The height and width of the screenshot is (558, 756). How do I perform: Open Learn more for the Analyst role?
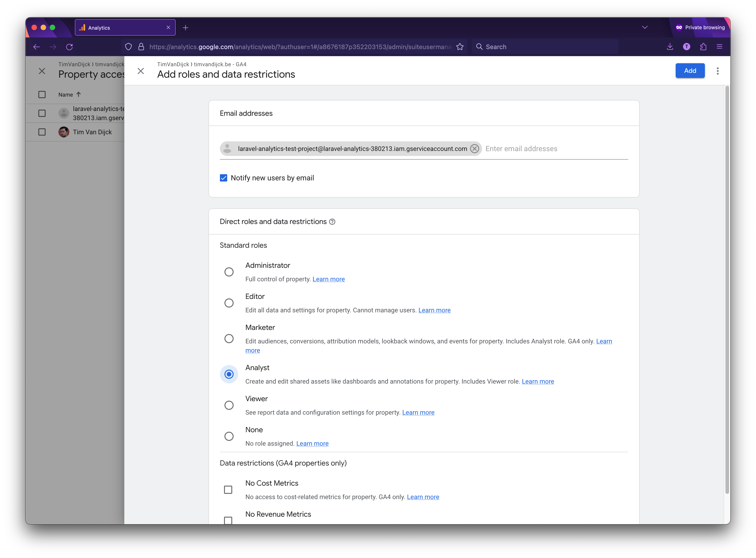click(x=538, y=381)
